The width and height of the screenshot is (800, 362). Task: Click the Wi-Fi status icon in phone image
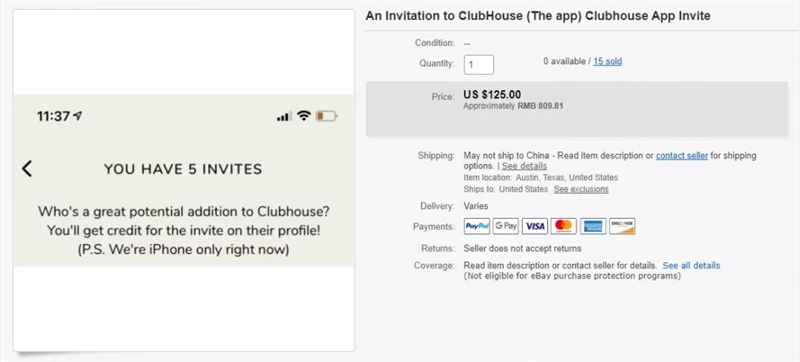point(304,116)
